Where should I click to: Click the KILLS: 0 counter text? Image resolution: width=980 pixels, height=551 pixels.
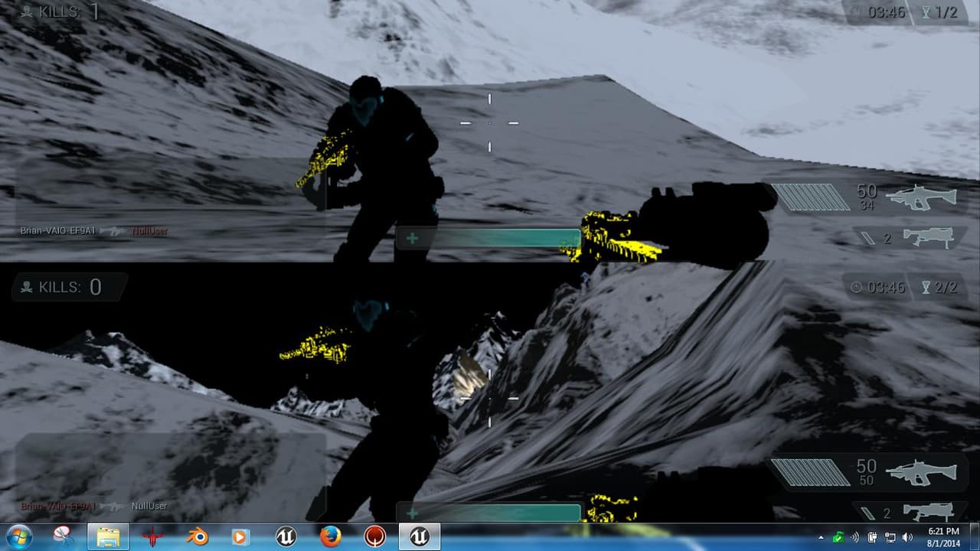click(x=69, y=287)
